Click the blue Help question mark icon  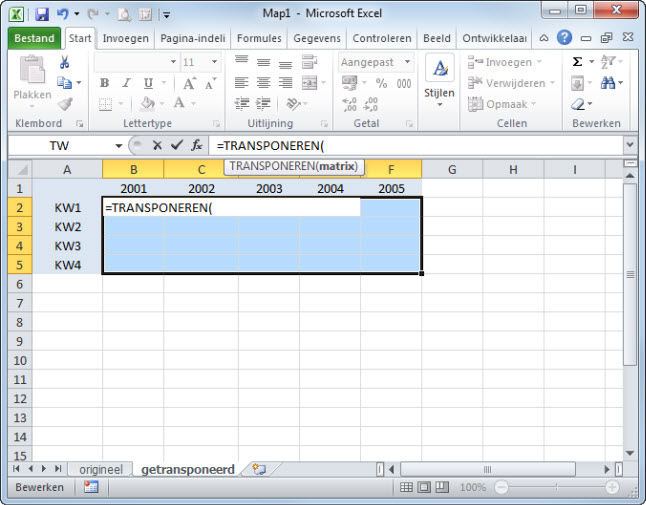click(x=564, y=38)
